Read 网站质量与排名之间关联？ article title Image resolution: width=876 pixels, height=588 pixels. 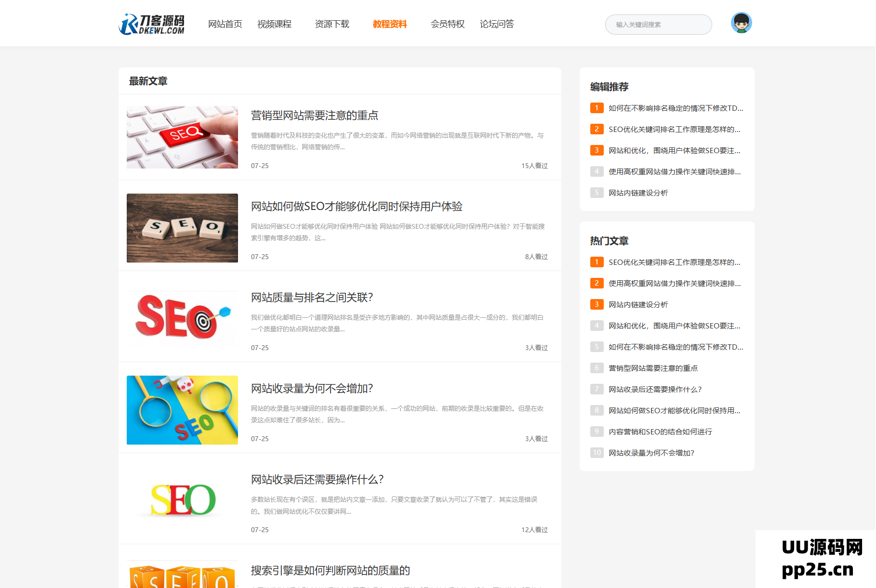click(312, 298)
